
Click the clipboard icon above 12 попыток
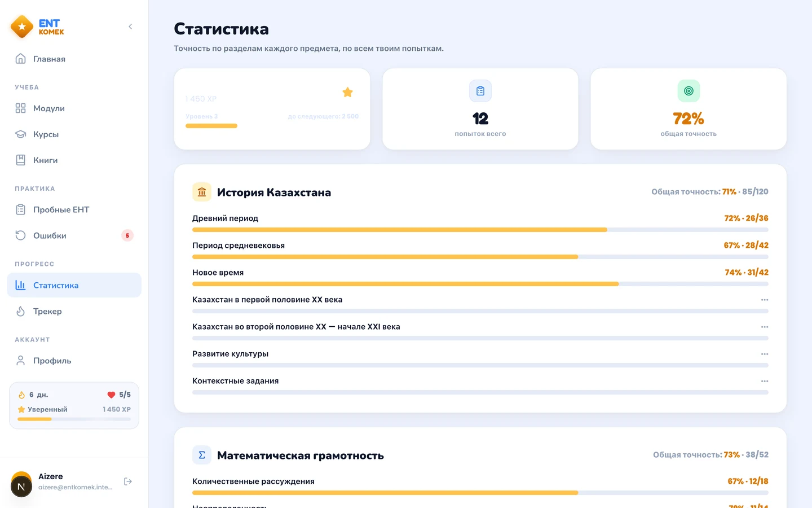tap(480, 91)
